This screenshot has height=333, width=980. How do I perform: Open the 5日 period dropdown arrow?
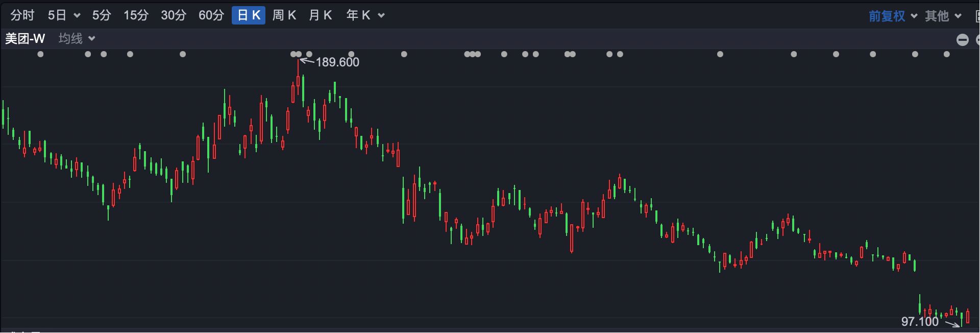(77, 16)
